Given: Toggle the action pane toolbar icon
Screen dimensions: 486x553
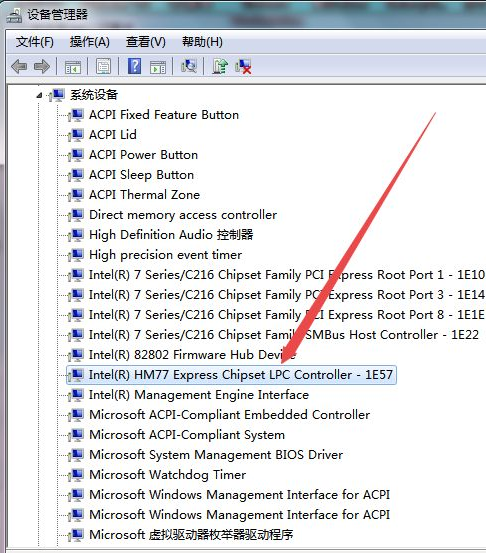Looking at the screenshot, I should [x=158, y=67].
